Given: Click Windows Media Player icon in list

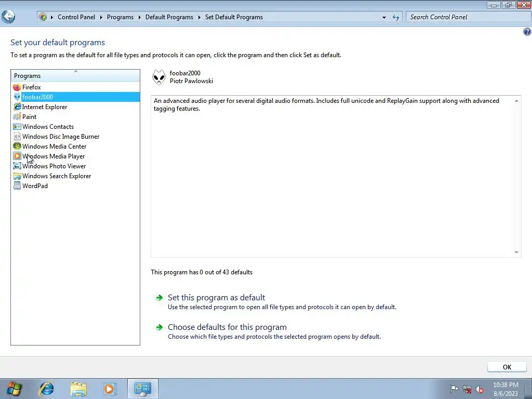Looking at the screenshot, I should point(17,156).
